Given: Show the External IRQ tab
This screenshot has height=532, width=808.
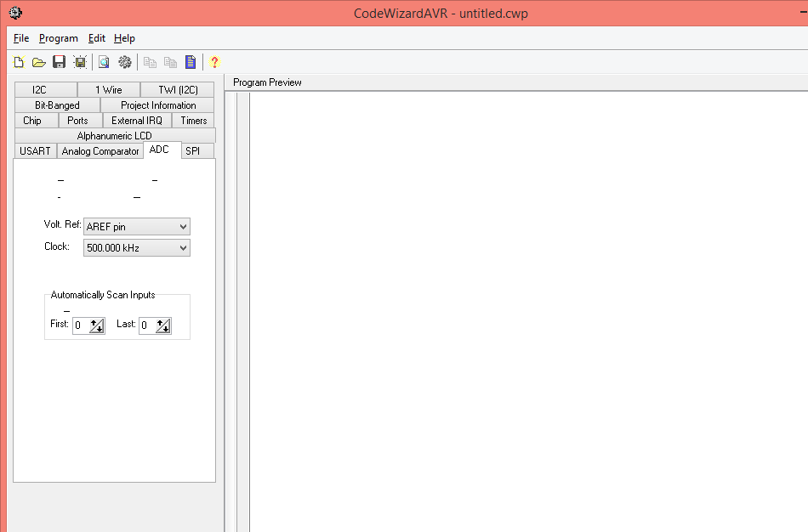Looking at the screenshot, I should [x=137, y=121].
